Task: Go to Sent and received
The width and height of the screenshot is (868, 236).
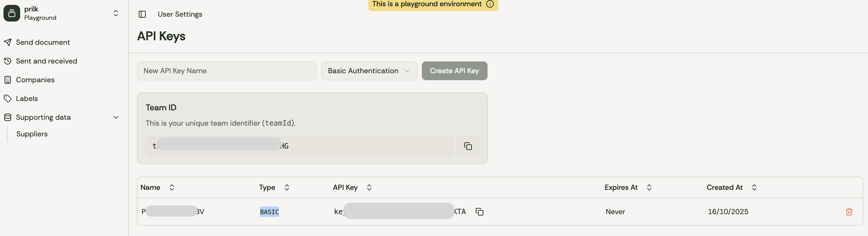Action: click(x=46, y=61)
